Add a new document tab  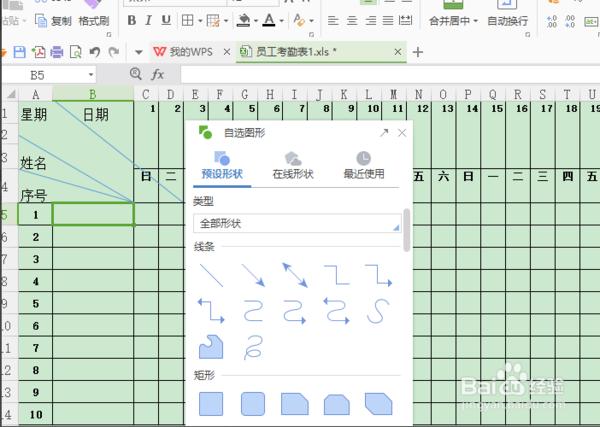tap(418, 52)
